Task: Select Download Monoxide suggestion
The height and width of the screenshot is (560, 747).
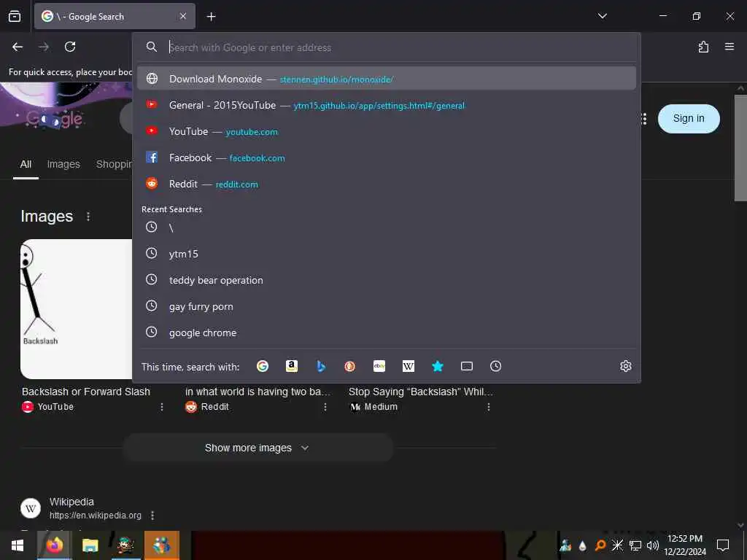Action: coord(387,79)
